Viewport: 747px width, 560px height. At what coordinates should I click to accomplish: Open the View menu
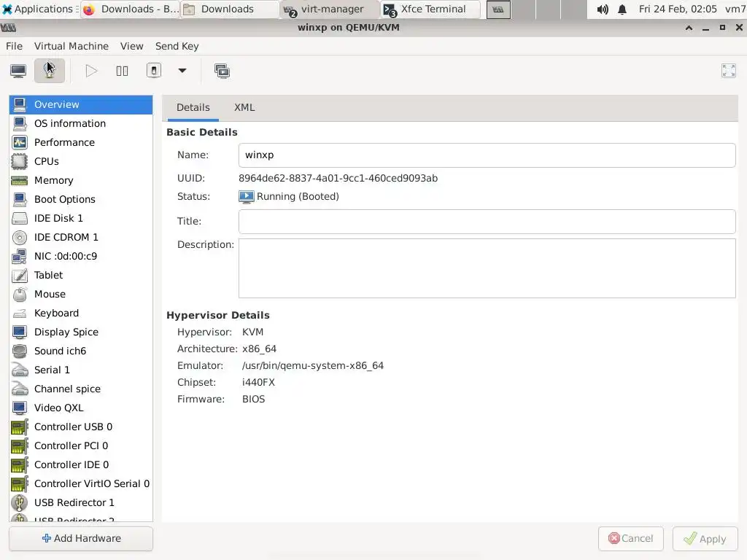tap(132, 46)
